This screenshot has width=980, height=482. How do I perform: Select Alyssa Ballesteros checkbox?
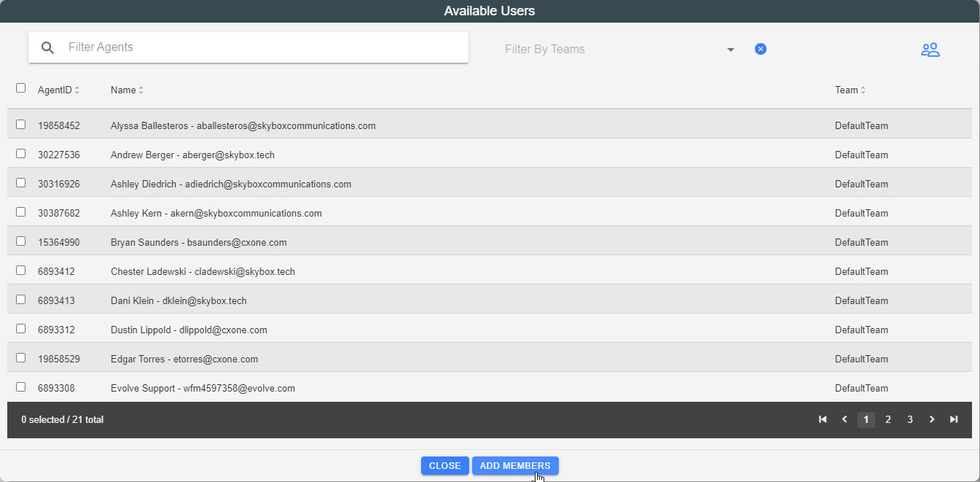click(20, 125)
